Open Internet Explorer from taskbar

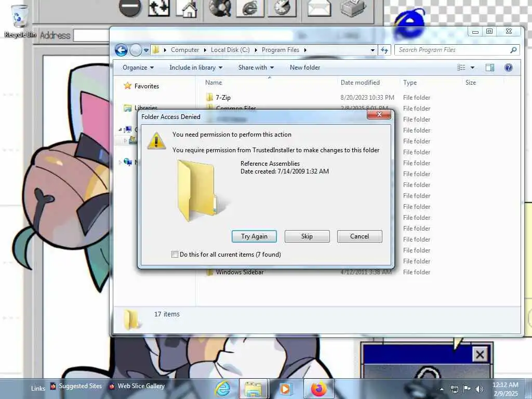223,389
